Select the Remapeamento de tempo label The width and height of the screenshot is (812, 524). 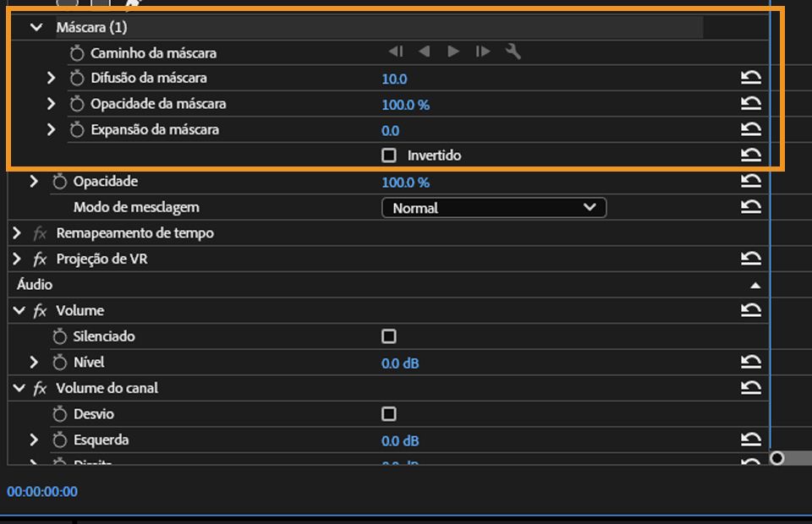coord(135,233)
